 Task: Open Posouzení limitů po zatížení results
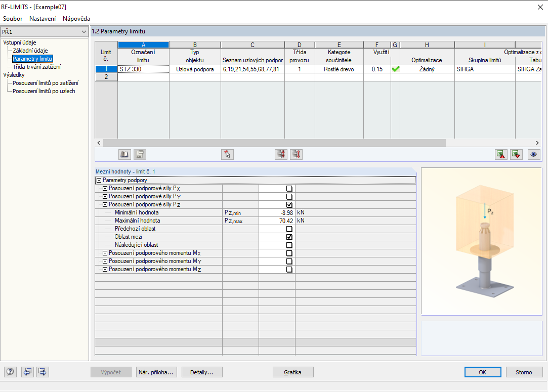coord(46,83)
